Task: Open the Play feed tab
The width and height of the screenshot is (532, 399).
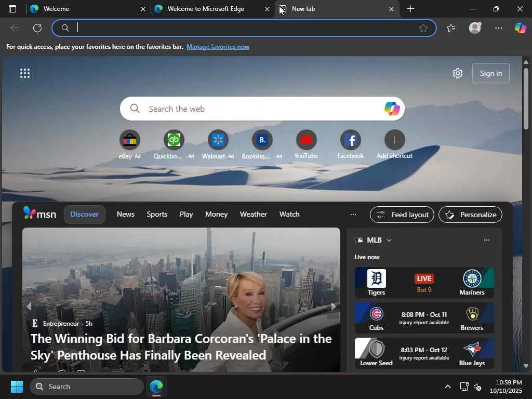Action: click(187, 215)
